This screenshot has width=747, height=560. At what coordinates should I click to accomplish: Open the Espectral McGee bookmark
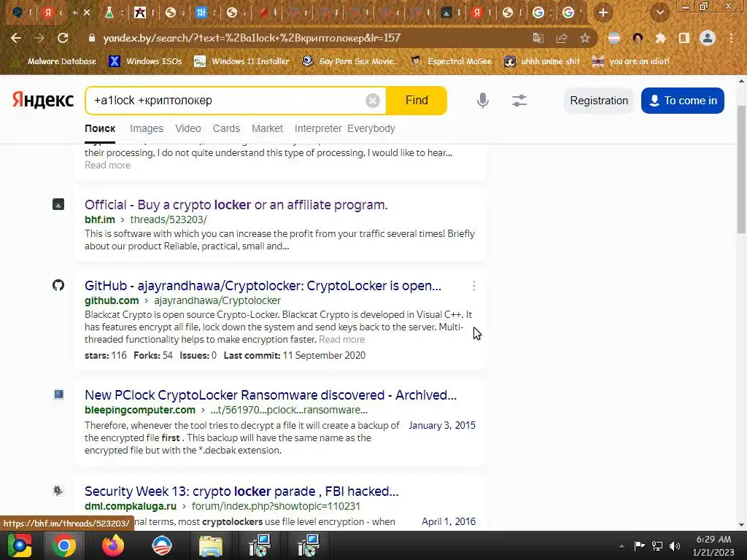(451, 61)
